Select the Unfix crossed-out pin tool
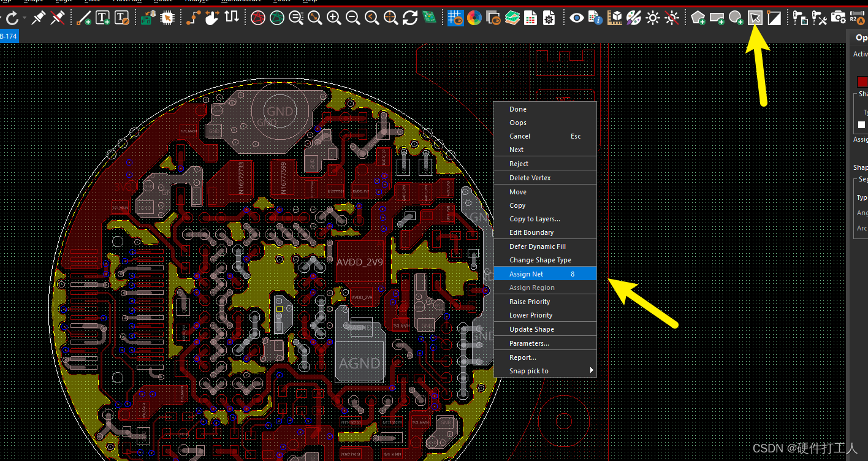868x461 pixels. [58, 18]
